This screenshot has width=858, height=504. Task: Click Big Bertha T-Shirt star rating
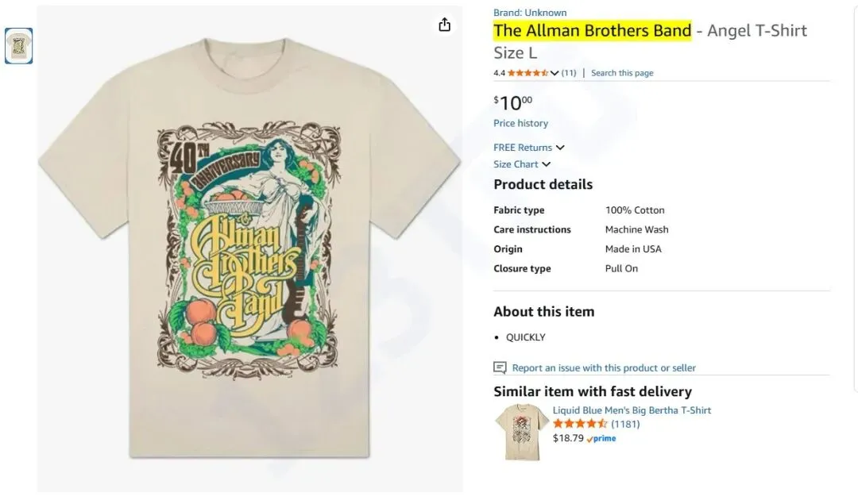pyautogui.click(x=580, y=424)
